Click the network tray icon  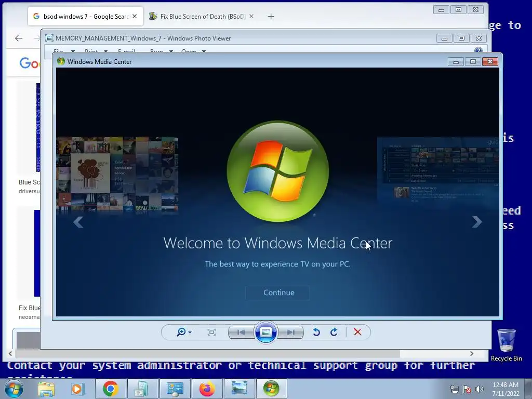pos(454,389)
